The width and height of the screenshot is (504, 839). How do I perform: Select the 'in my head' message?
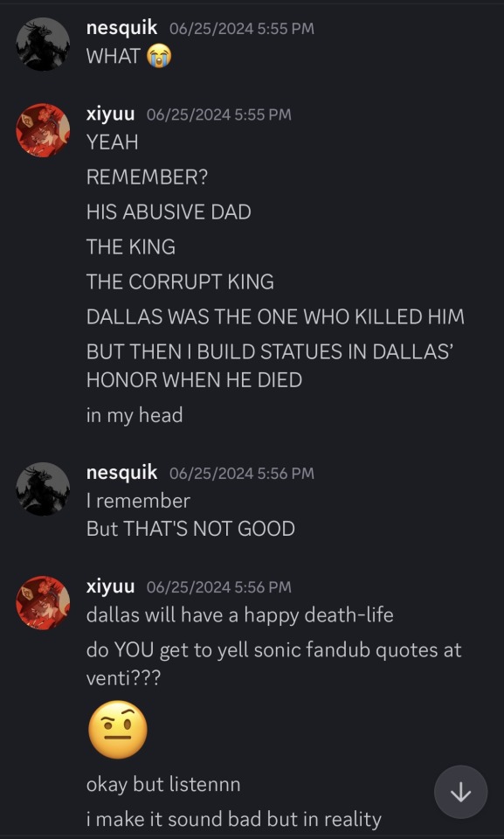point(135,415)
